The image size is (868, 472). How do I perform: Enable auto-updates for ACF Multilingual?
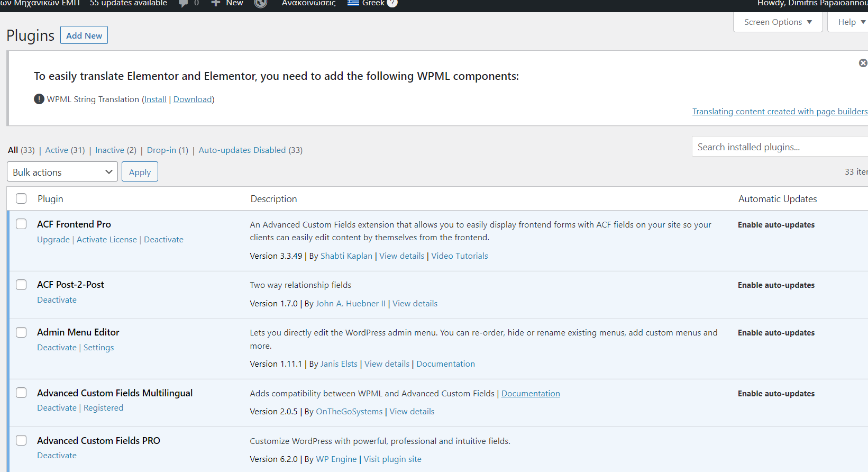pyautogui.click(x=776, y=394)
